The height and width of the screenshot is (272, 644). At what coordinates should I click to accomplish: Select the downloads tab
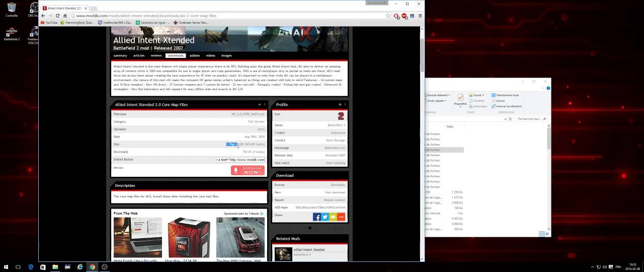pyautogui.click(x=176, y=55)
